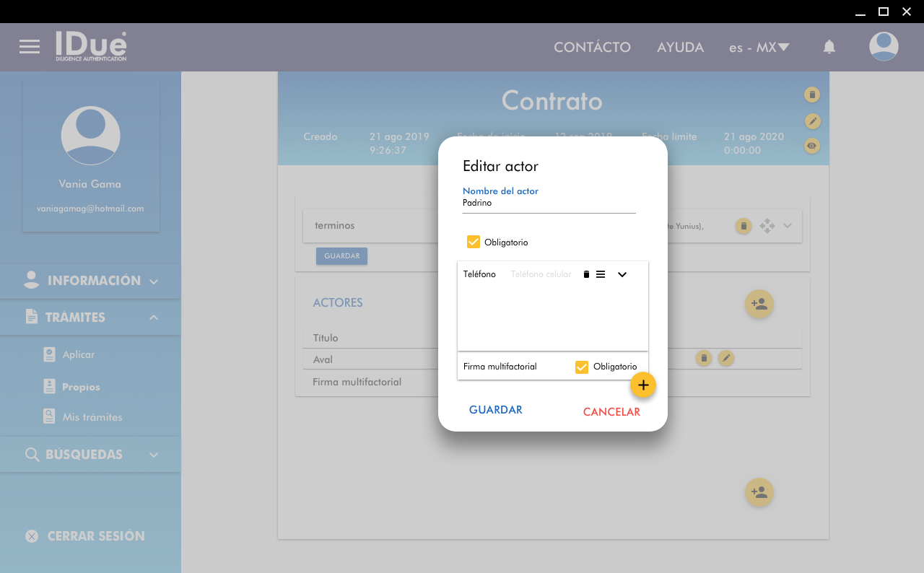
Task: Delete the Teléfono field using trash icon
Action: pyautogui.click(x=586, y=274)
